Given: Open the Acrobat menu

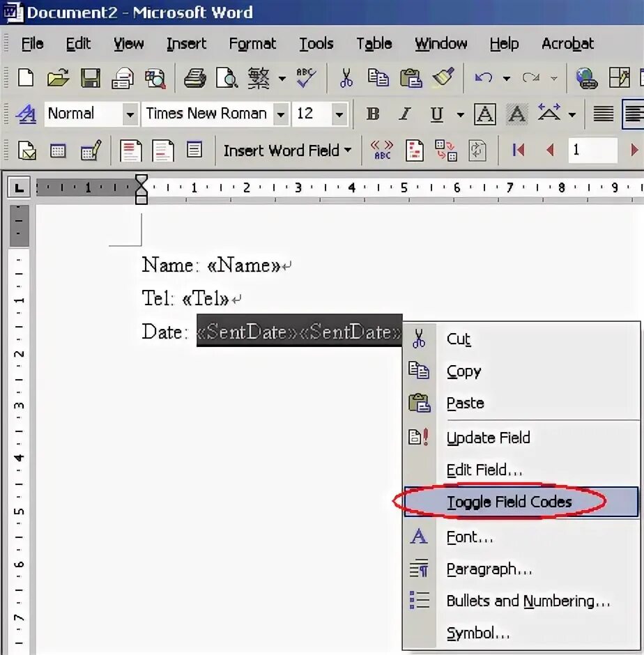Looking at the screenshot, I should click(567, 43).
